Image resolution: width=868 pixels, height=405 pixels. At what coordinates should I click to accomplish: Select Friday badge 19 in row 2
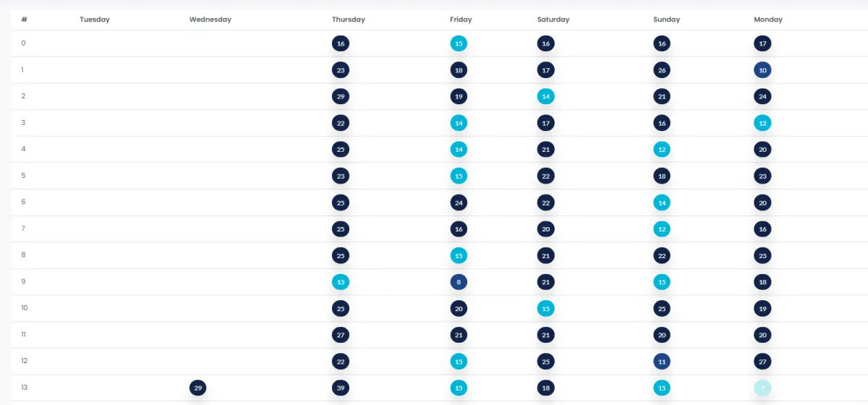459,96
